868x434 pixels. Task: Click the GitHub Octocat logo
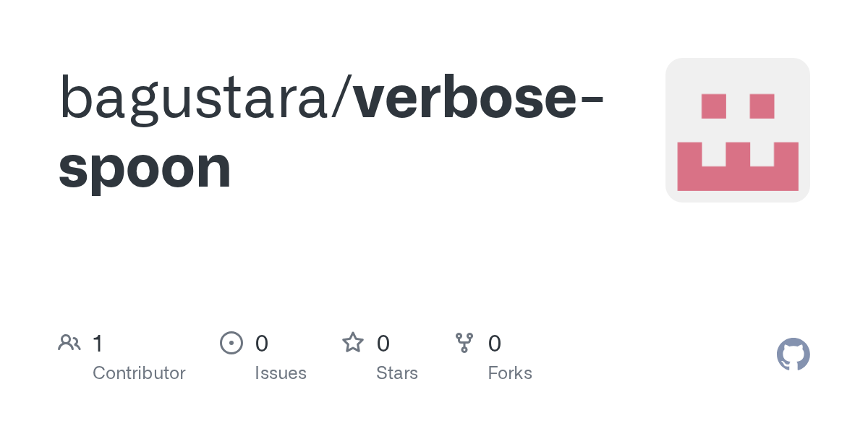(793, 354)
